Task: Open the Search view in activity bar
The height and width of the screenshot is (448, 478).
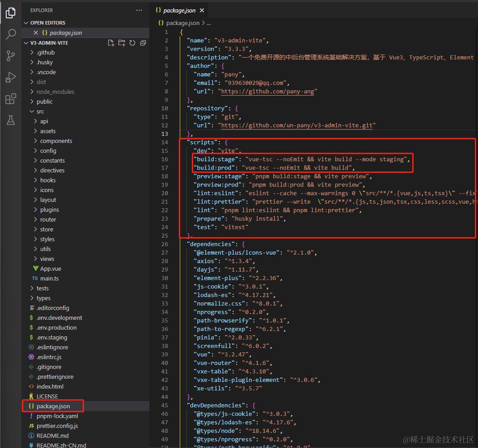Action: (x=11, y=34)
